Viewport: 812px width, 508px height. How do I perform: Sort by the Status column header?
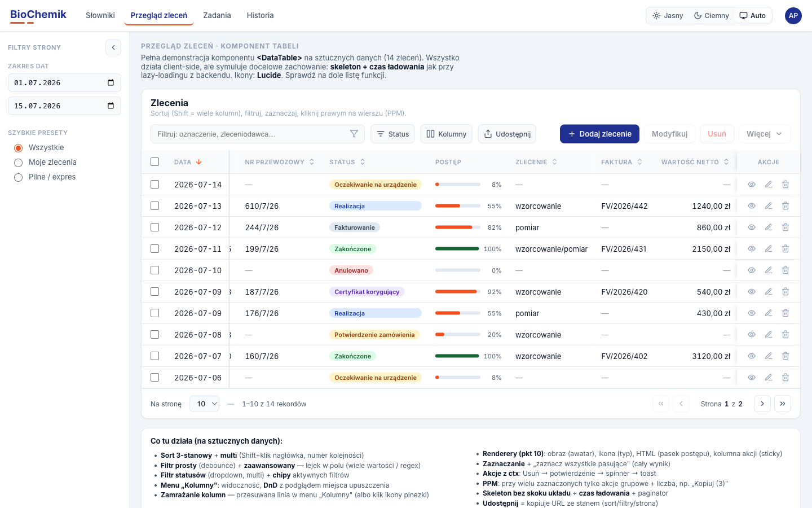(x=347, y=162)
